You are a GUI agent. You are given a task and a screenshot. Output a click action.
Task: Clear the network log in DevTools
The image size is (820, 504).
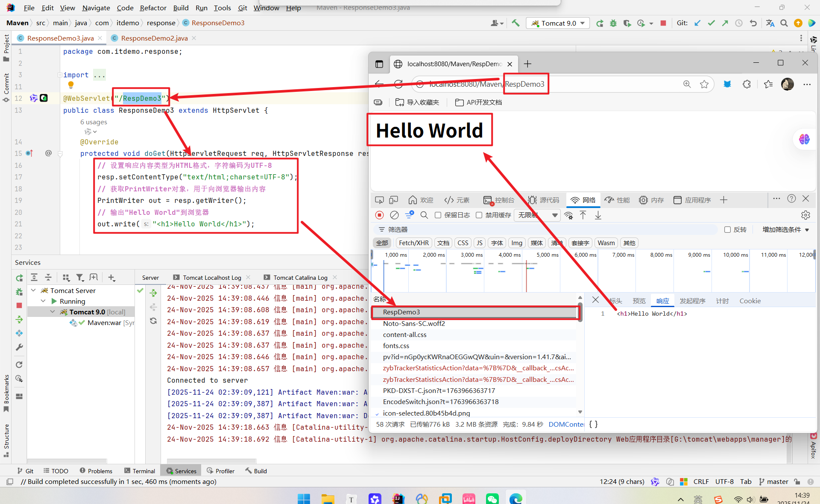394,215
